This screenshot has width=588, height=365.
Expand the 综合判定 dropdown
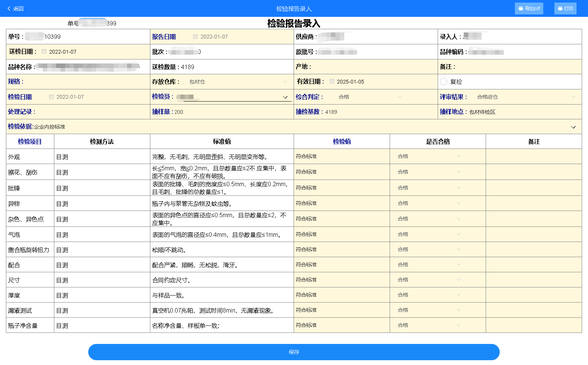[399, 97]
